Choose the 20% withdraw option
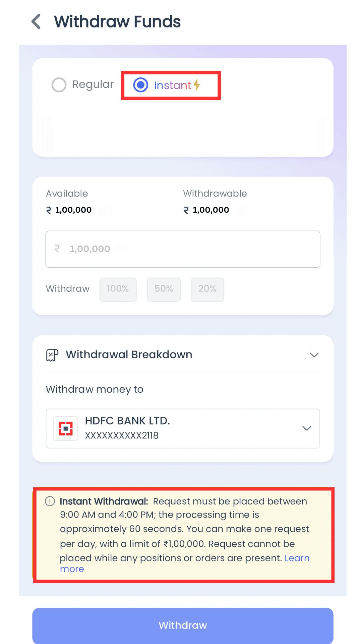This screenshot has width=362, height=644. (207, 289)
